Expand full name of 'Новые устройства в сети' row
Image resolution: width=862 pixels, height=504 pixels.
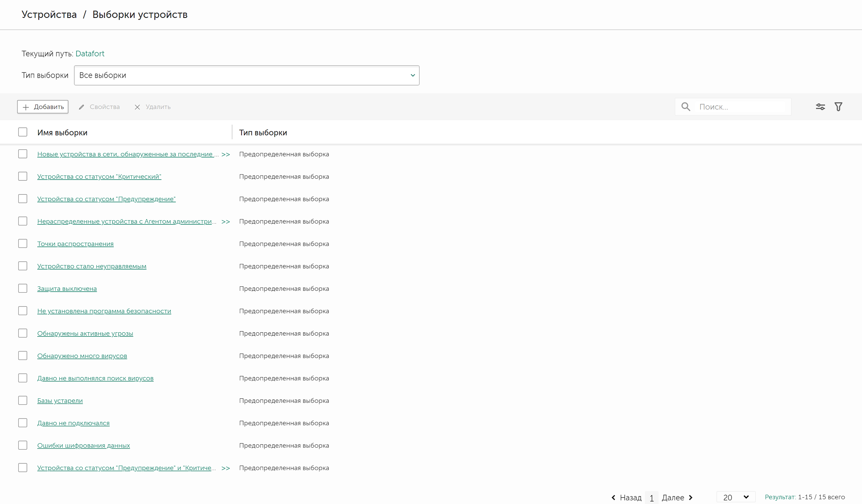pyautogui.click(x=226, y=154)
